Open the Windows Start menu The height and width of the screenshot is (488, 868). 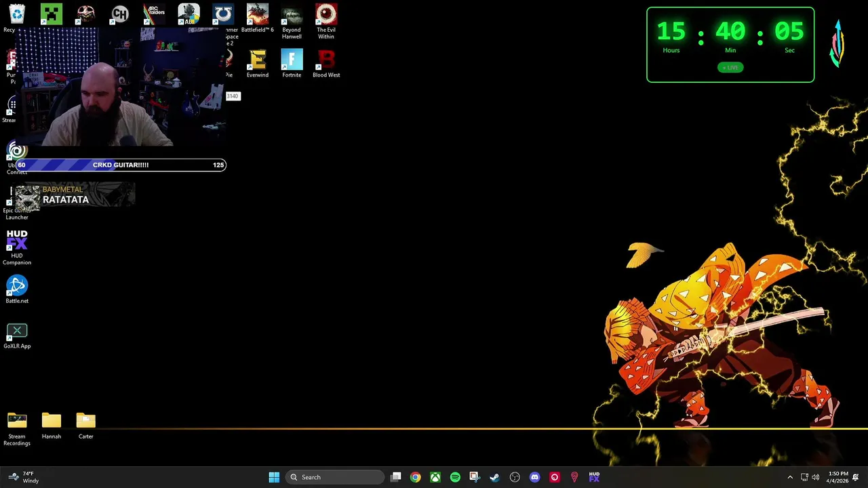point(274,477)
